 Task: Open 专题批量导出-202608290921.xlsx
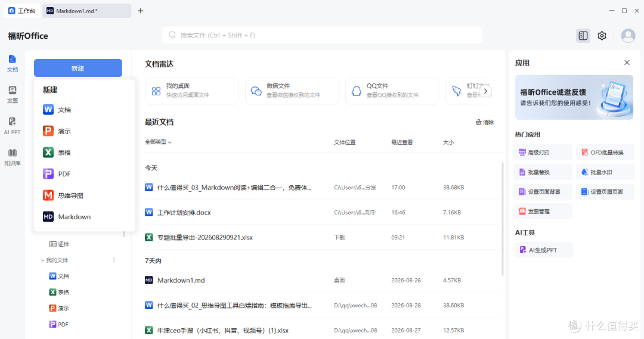pyautogui.click(x=322, y=237)
